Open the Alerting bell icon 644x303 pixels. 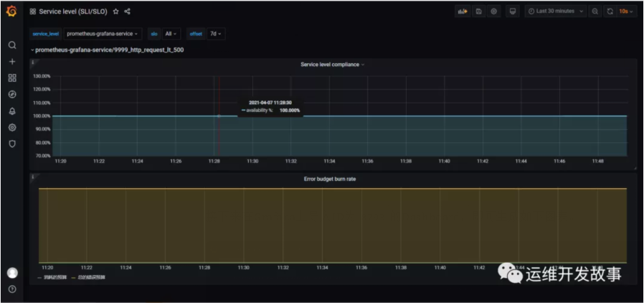point(11,111)
